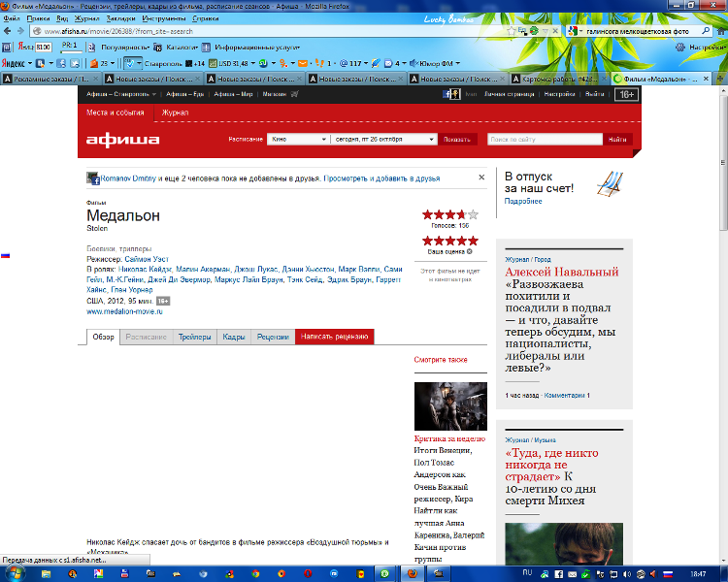
Task: Click USD 31,48 currency rate widget
Action: click(228, 63)
